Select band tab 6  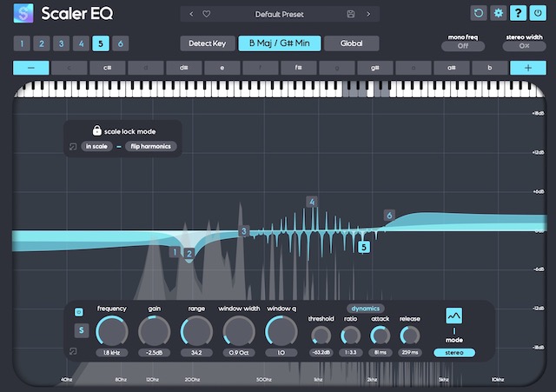coord(120,44)
